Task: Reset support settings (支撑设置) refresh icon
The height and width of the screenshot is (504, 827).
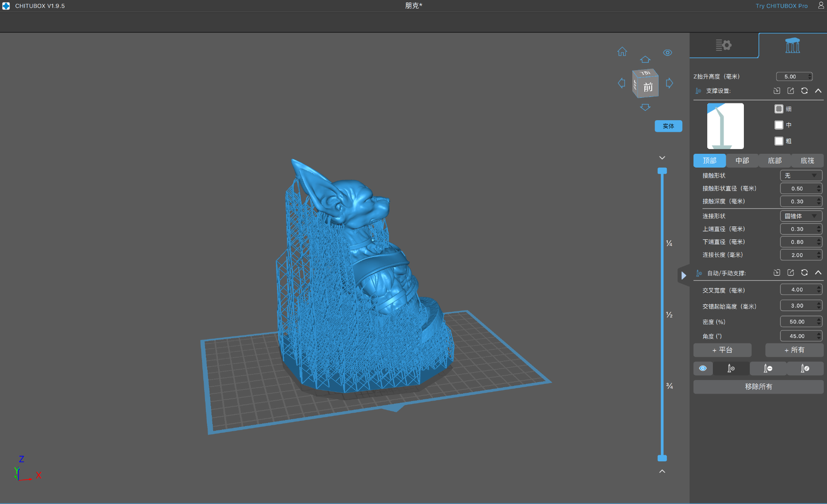Action: click(x=804, y=91)
